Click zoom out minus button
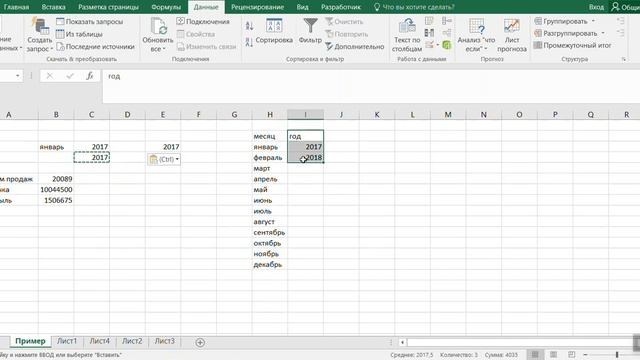The width and height of the screenshot is (640, 360). pyautogui.click(x=585, y=355)
